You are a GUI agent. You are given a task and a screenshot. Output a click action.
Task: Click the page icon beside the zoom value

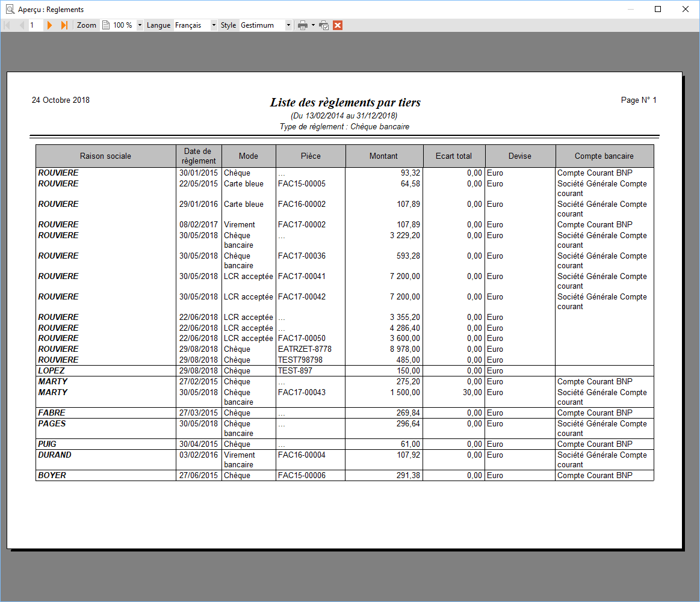click(106, 25)
